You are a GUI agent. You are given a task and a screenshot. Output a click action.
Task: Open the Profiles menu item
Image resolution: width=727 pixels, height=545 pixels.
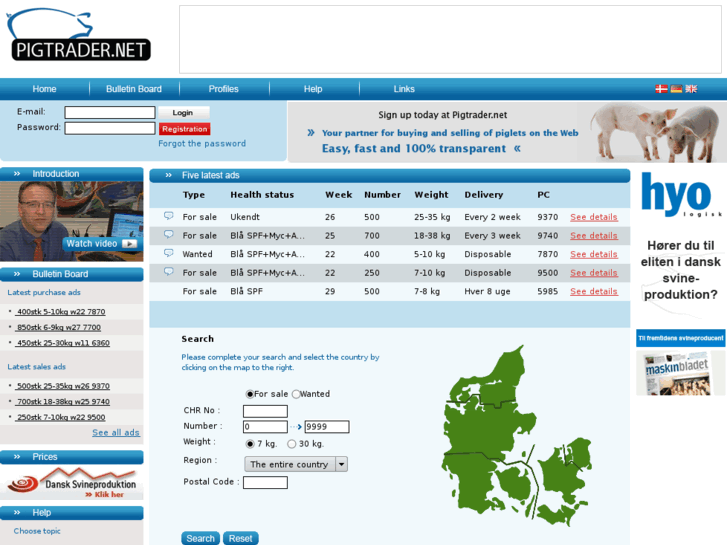point(223,89)
